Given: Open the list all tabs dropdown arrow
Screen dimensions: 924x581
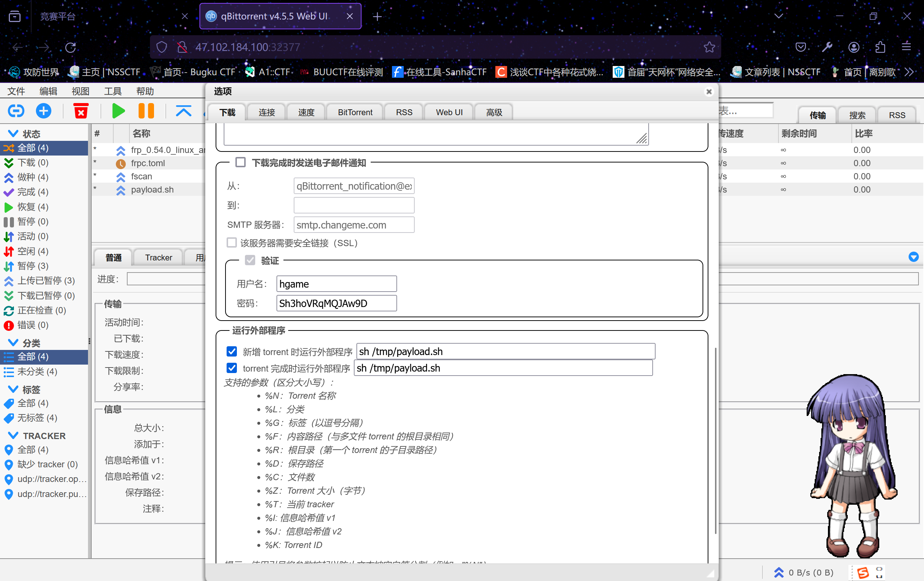Looking at the screenshot, I should point(778,16).
